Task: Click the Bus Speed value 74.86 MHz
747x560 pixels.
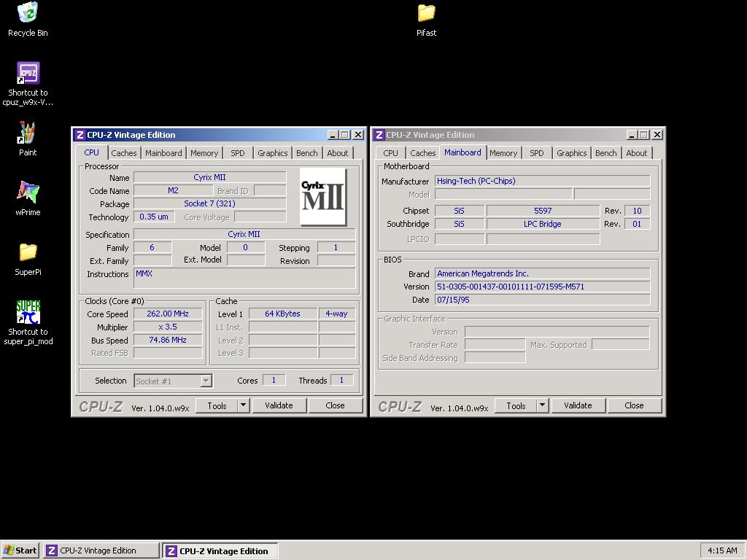Action: (x=168, y=340)
